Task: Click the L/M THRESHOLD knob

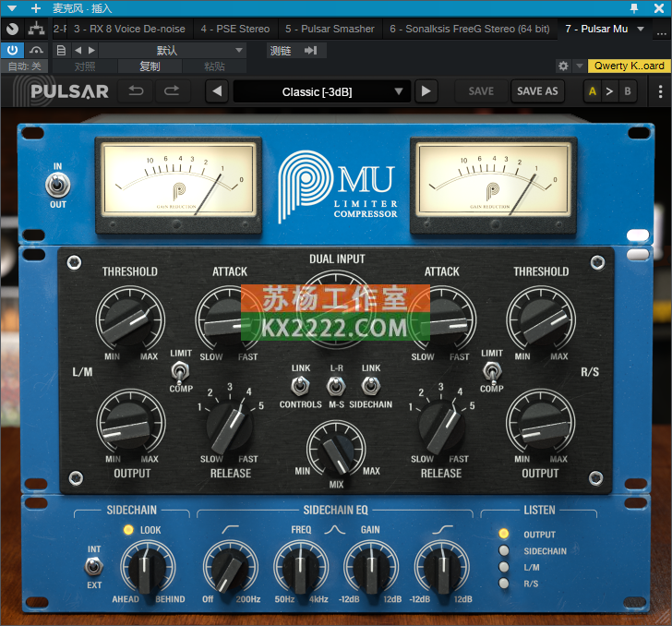Action: (130, 319)
